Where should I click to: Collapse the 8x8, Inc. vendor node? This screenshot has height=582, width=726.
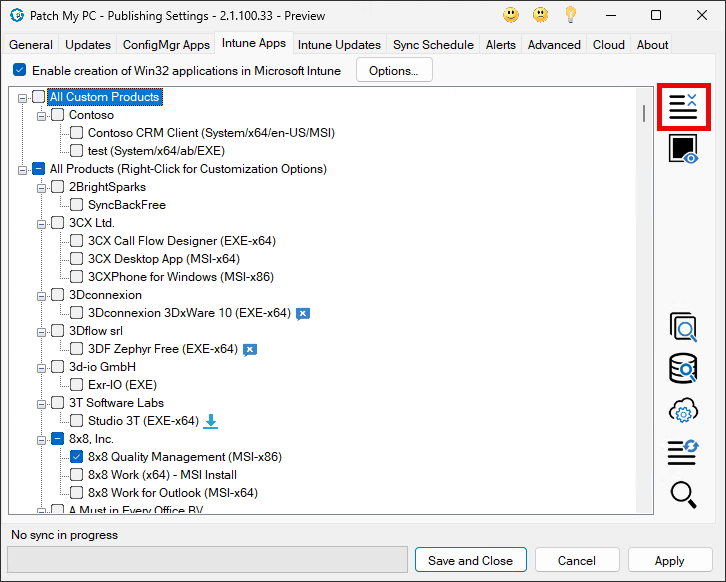[42, 439]
